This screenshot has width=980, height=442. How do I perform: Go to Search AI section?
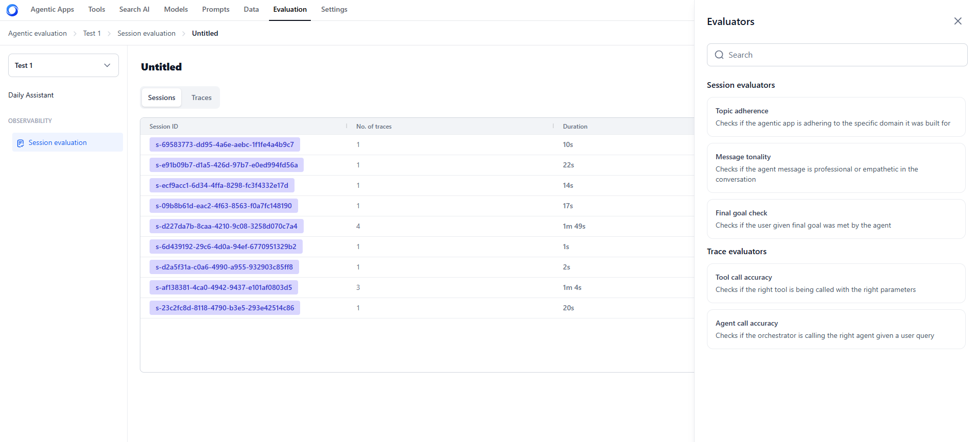134,9
